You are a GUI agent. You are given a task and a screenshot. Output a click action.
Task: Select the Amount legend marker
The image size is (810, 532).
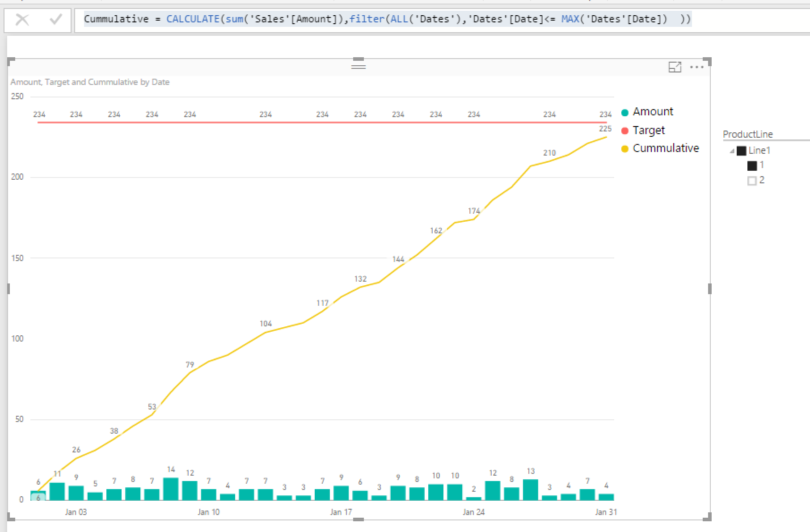[625, 112]
